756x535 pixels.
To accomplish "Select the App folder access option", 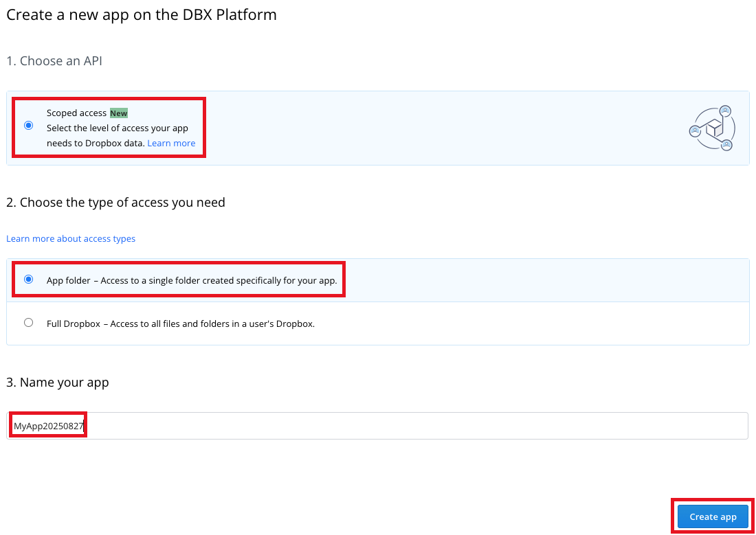I will point(28,280).
